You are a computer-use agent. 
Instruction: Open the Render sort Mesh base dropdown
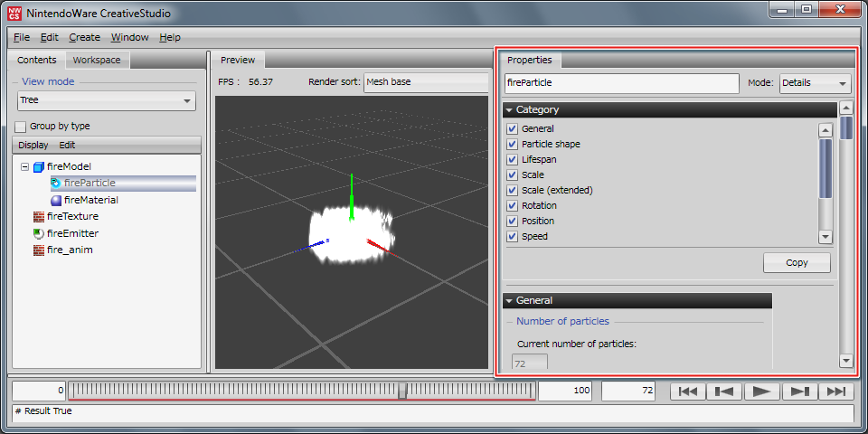tap(426, 82)
